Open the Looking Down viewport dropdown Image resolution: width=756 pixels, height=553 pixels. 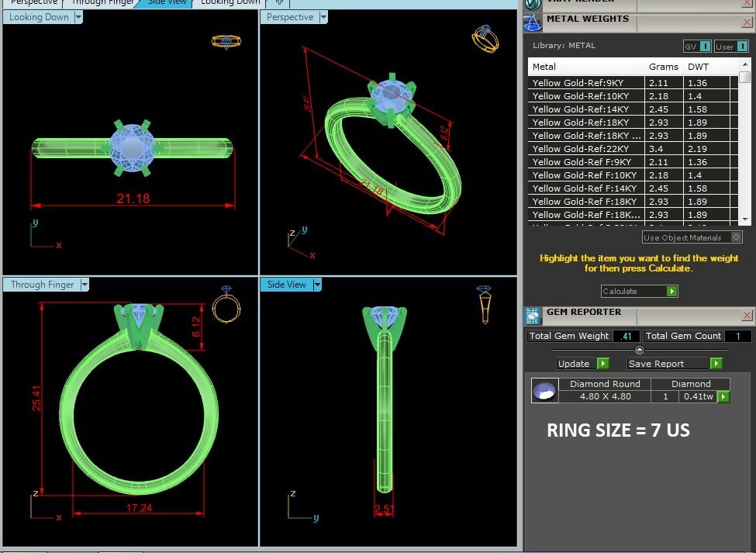(78, 17)
